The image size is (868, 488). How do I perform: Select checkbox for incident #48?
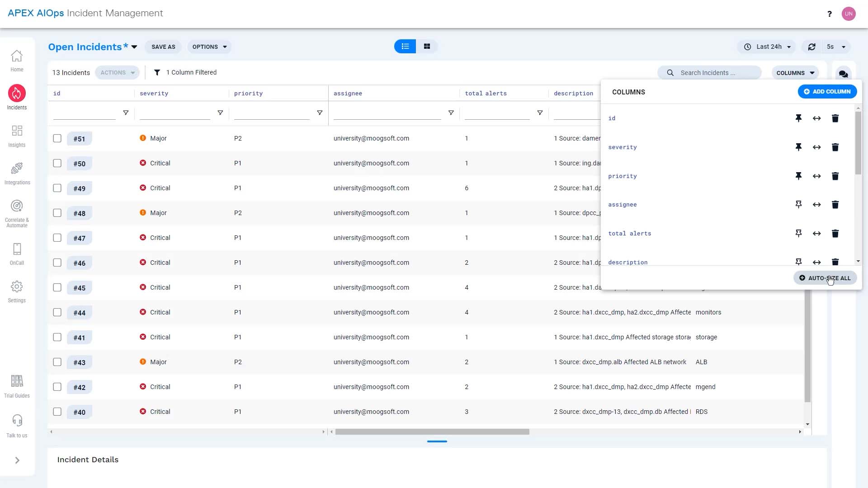pyautogui.click(x=57, y=213)
